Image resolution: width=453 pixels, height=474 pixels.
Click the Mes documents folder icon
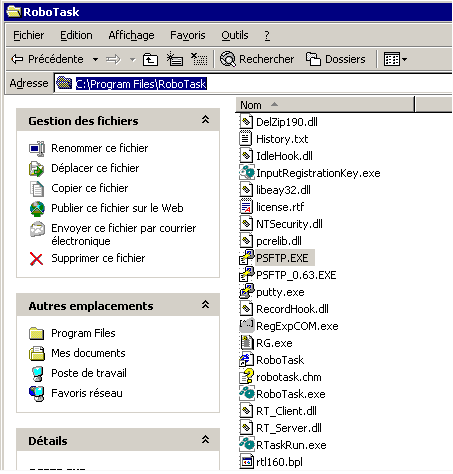(x=37, y=353)
